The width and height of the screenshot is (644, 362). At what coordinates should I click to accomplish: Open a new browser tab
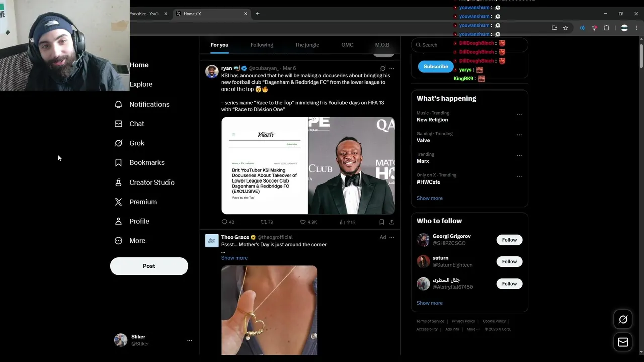coord(258,14)
